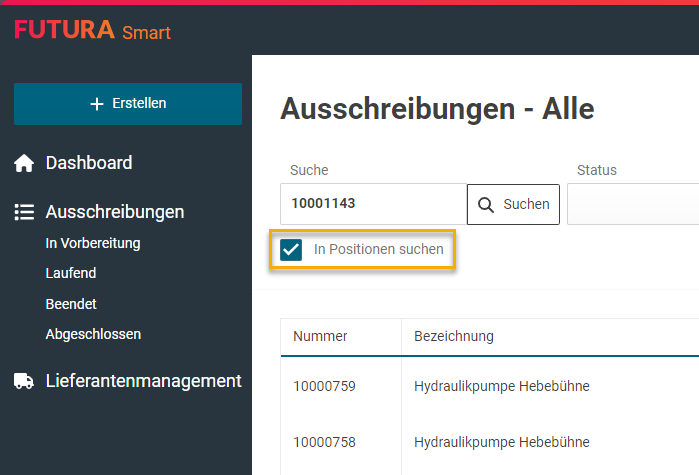Go to Lieferantenmanagement section
Screen dimensions: 699x475
click(x=143, y=381)
